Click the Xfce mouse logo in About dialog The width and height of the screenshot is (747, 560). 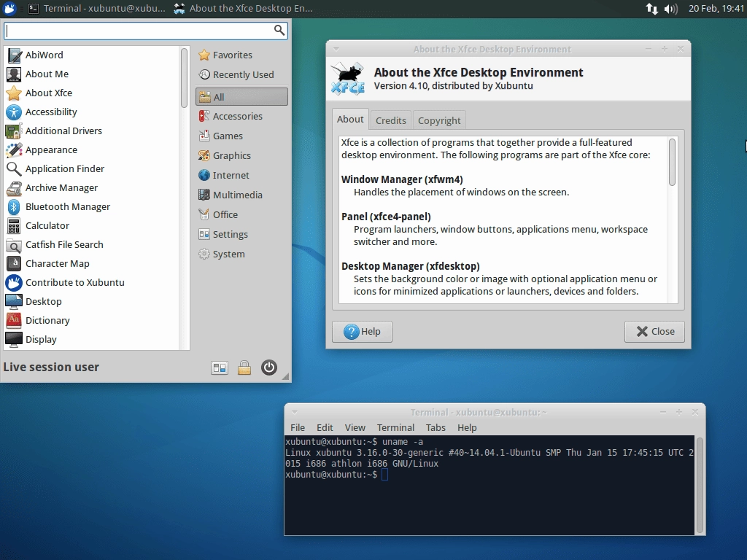pos(348,79)
